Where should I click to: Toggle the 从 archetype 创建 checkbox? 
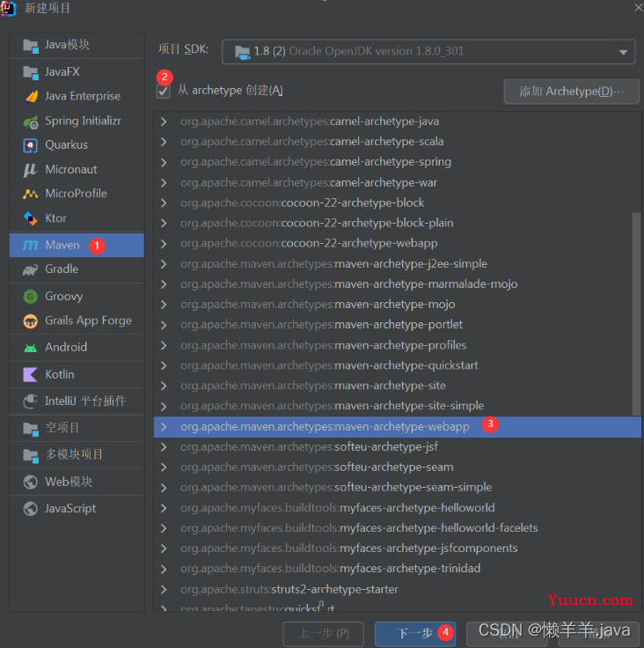pyautogui.click(x=163, y=91)
